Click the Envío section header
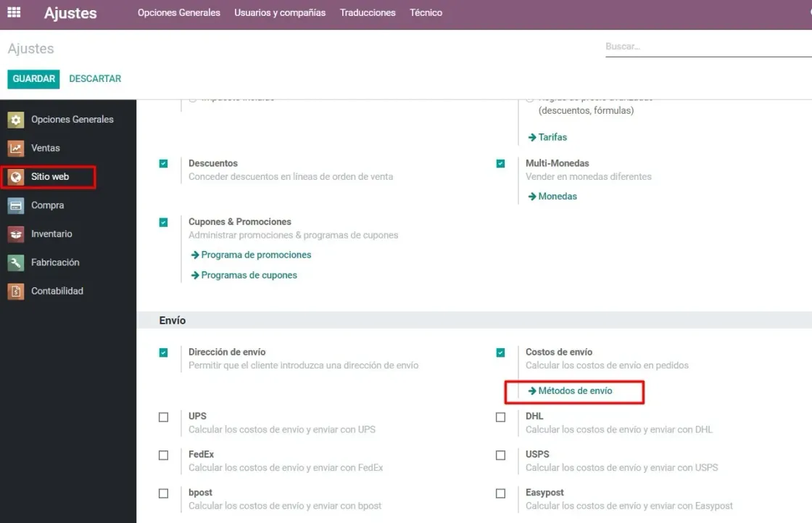812x523 pixels. (173, 321)
